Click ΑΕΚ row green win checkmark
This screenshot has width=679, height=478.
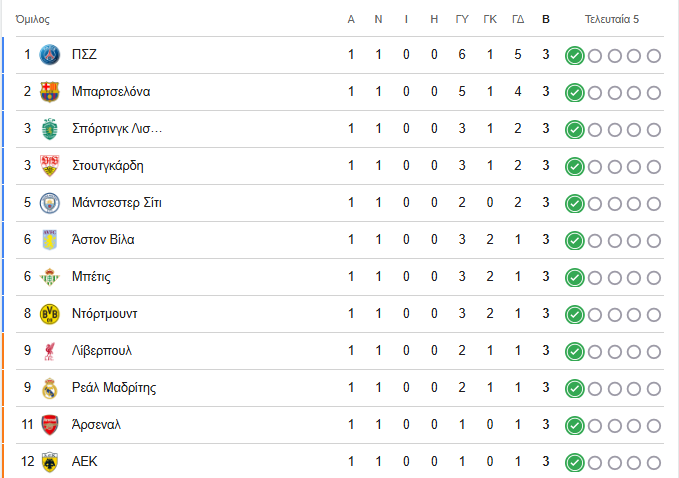click(575, 463)
